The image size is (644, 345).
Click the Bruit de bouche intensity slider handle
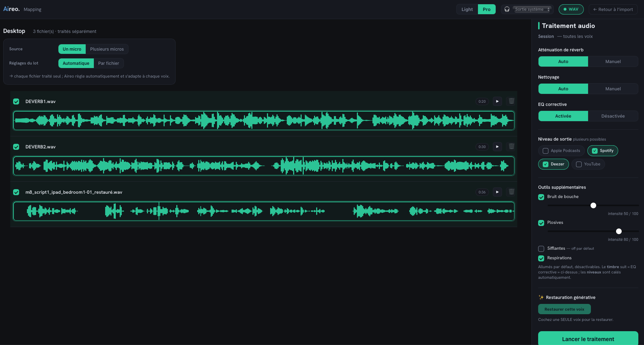(x=593, y=205)
